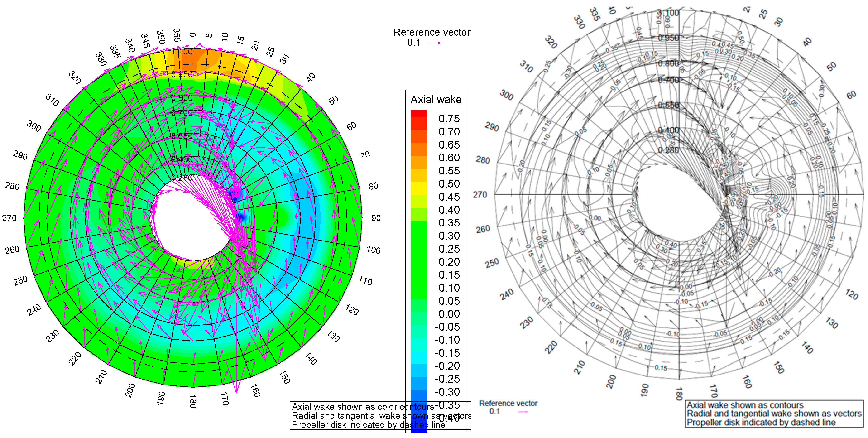Click the 0.950 radius label on the color plot

[182, 74]
